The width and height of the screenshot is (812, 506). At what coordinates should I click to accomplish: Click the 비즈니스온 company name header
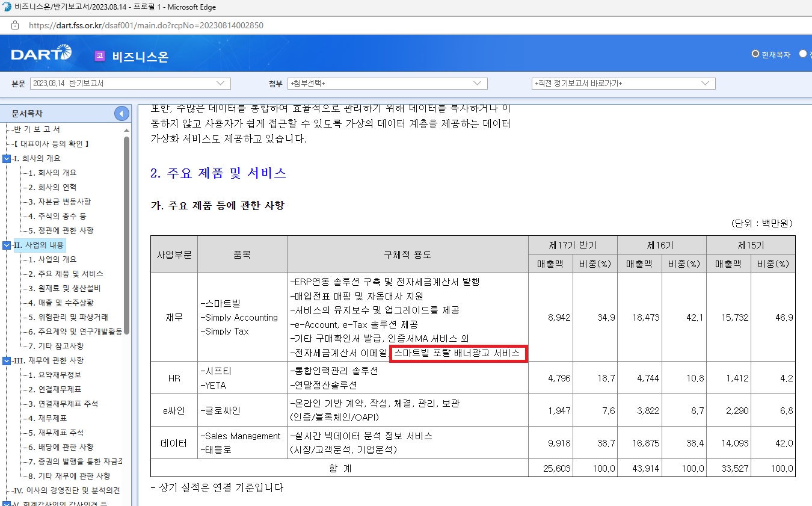point(140,57)
